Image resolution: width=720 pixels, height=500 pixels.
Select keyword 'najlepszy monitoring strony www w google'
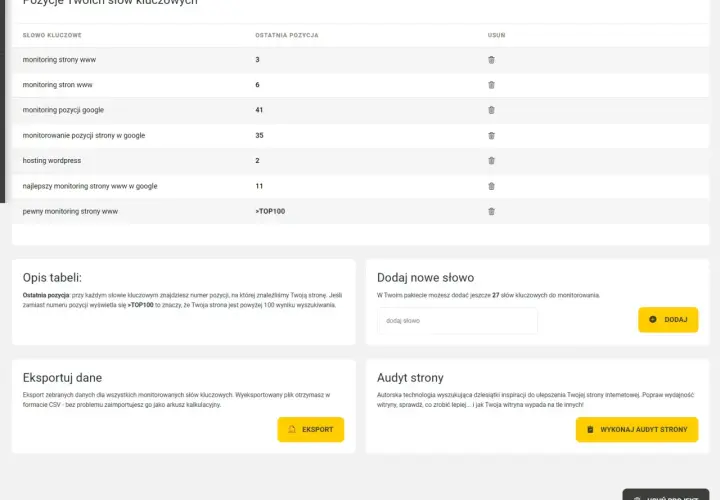[x=90, y=186]
